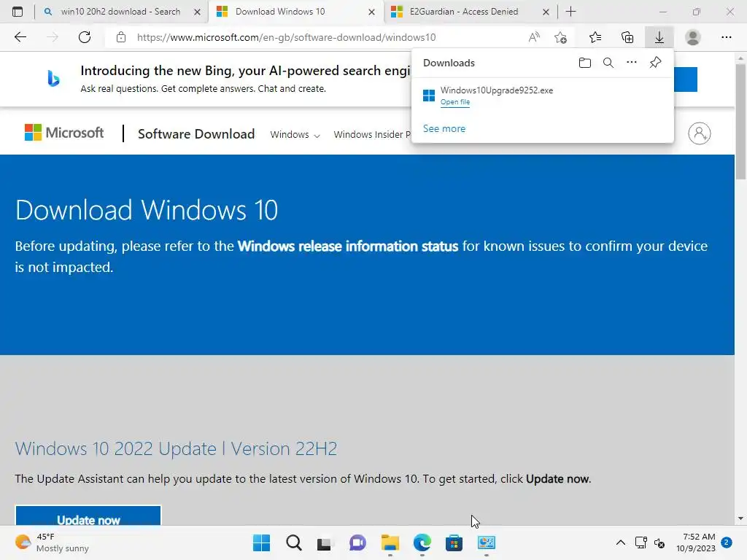The width and height of the screenshot is (747, 560).
Task: Open Microsoft Store on taskbar
Action: pos(454,542)
